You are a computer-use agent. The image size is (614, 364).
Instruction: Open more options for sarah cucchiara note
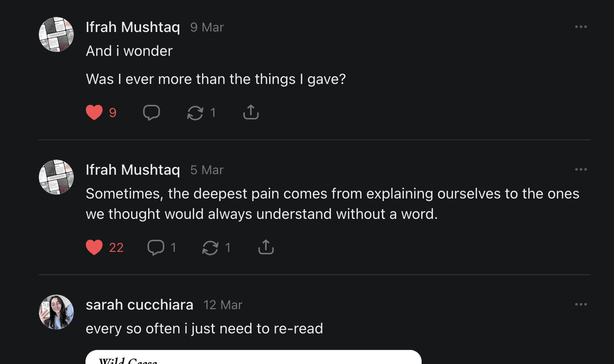pos(581,304)
